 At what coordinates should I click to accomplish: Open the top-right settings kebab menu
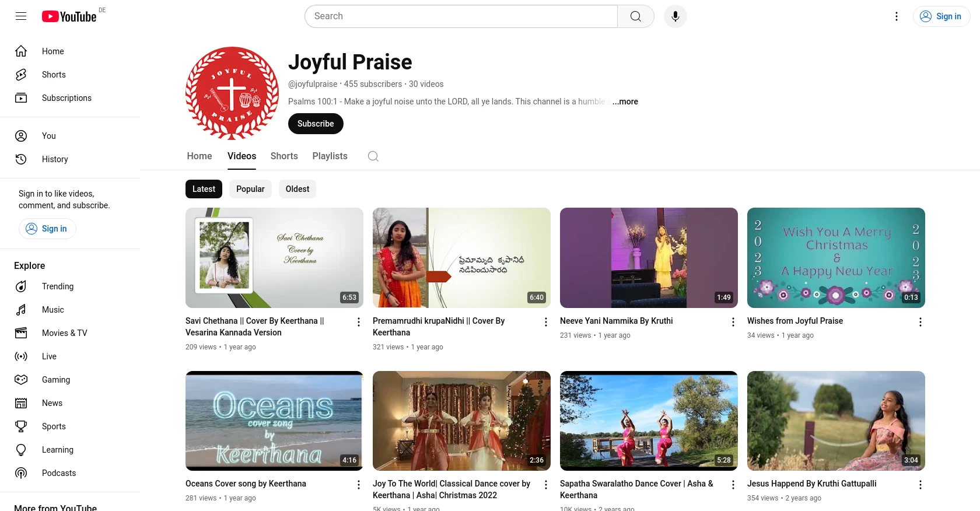pos(896,16)
